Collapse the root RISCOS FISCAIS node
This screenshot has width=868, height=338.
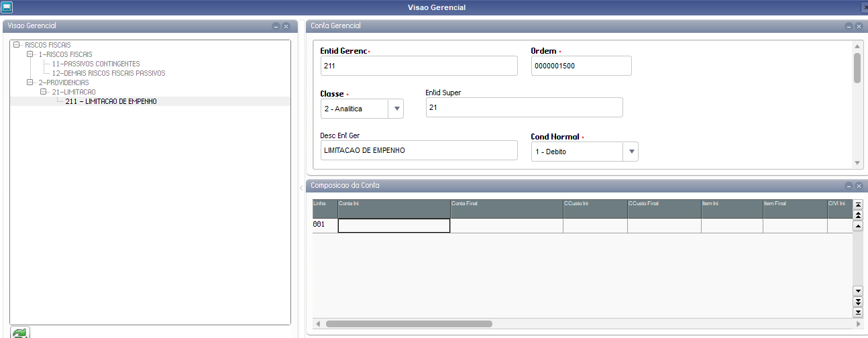pos(16,45)
